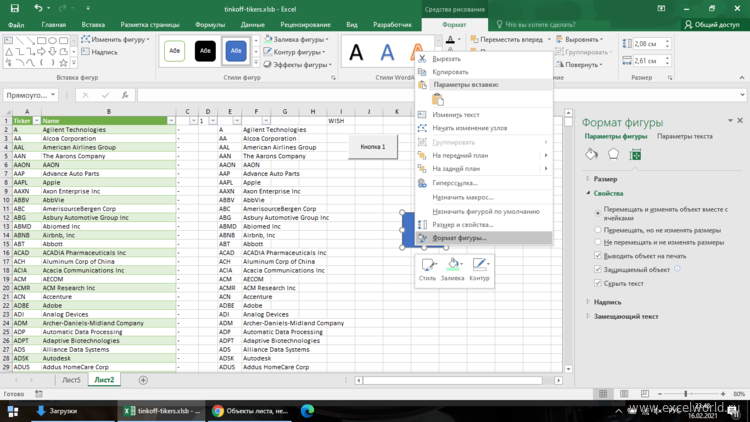Open Chrome window in taskbar
750x422 pixels.
[250, 411]
